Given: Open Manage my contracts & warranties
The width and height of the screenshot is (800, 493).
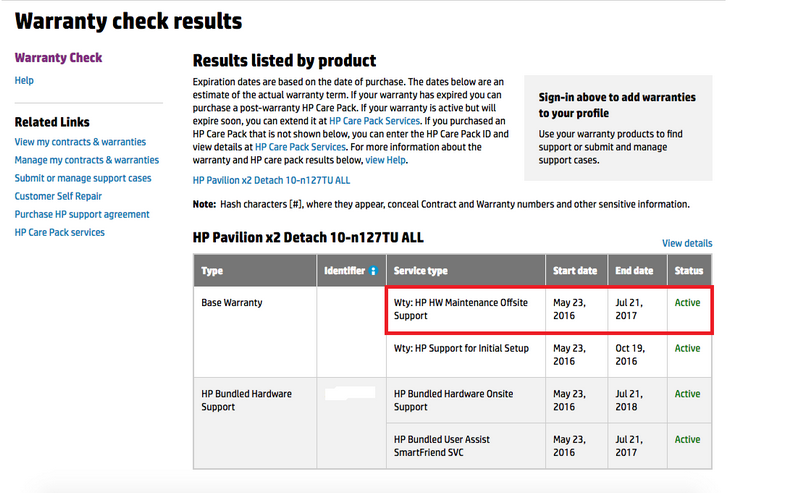Looking at the screenshot, I should pyautogui.click(x=86, y=160).
